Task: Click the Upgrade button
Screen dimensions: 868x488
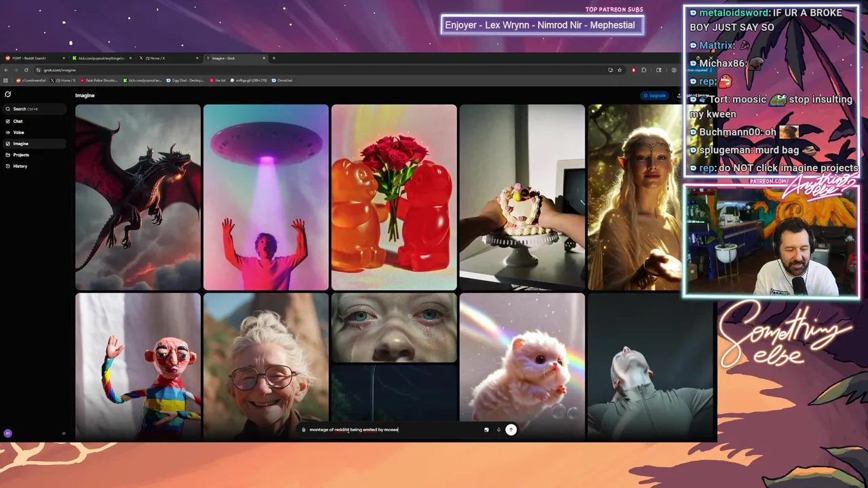Action: tap(654, 96)
